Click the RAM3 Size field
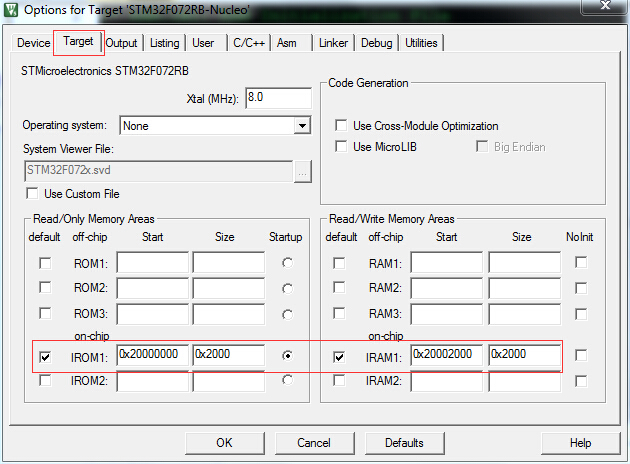Screen dimensions: 630x464 coord(524,314)
